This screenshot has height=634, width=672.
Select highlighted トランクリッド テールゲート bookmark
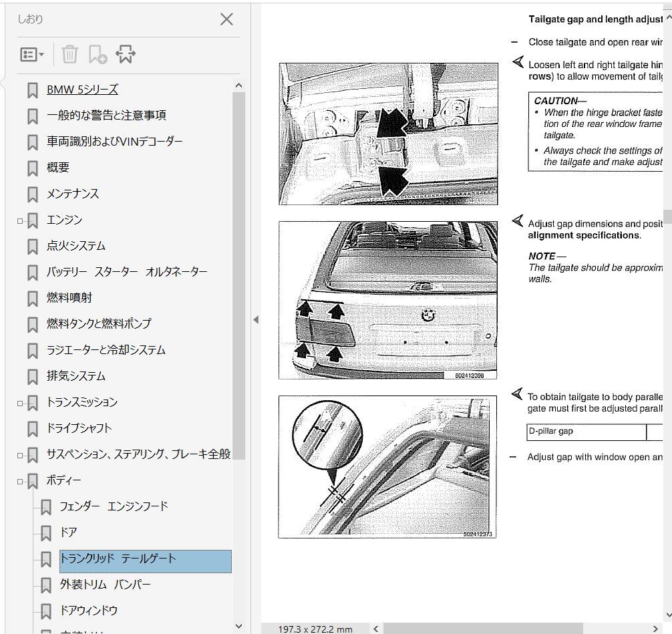point(145,561)
